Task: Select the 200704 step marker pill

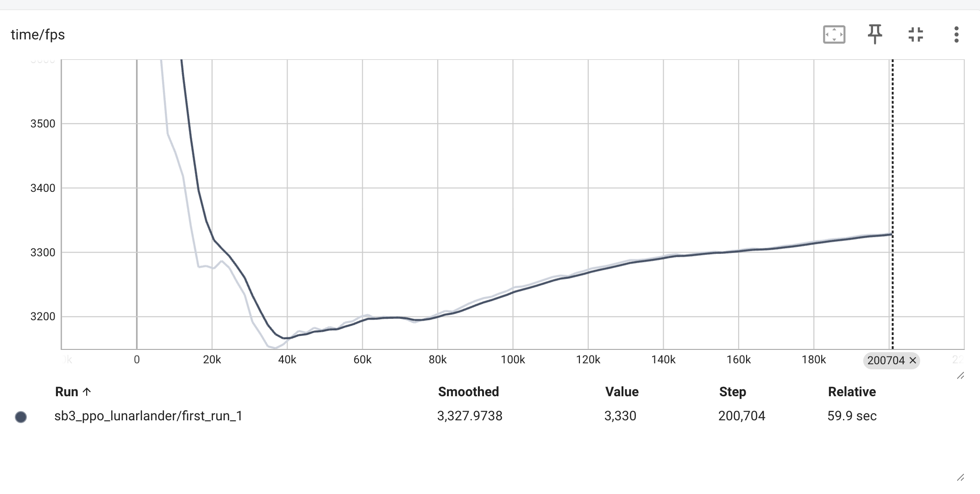Action: coord(891,361)
